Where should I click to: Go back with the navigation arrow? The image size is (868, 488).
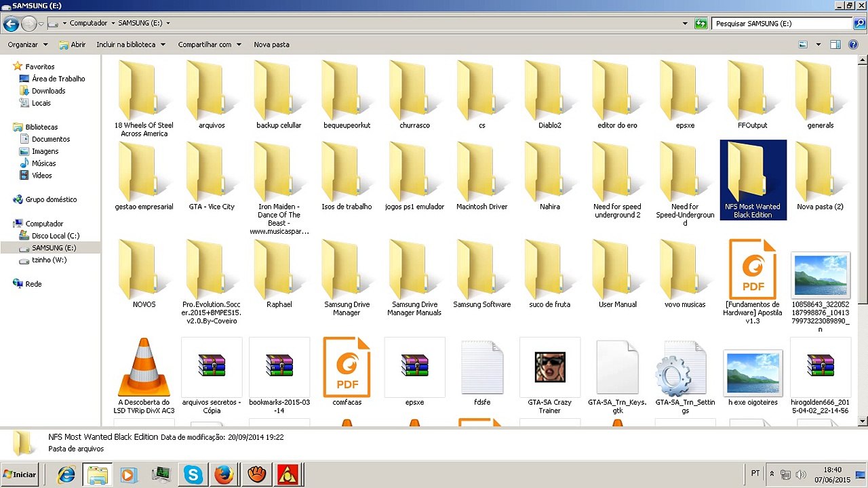tap(11, 24)
